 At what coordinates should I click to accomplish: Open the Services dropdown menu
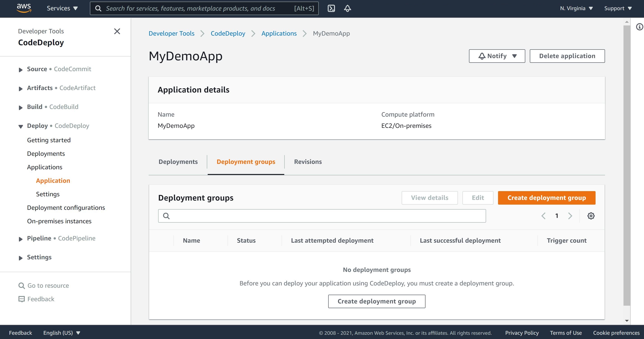[62, 8]
